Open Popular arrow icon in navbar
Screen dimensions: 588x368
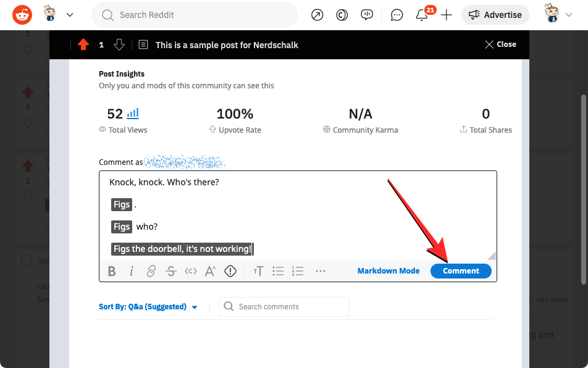317,15
